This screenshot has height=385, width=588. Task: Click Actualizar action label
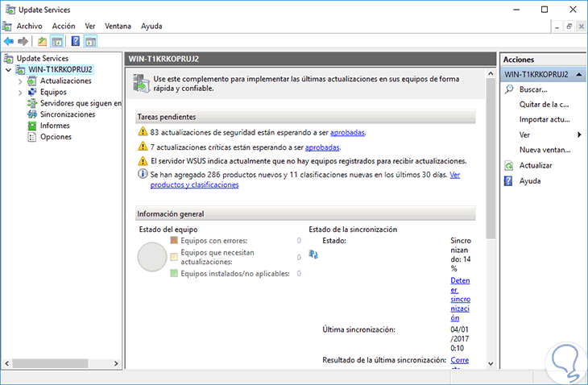536,165
